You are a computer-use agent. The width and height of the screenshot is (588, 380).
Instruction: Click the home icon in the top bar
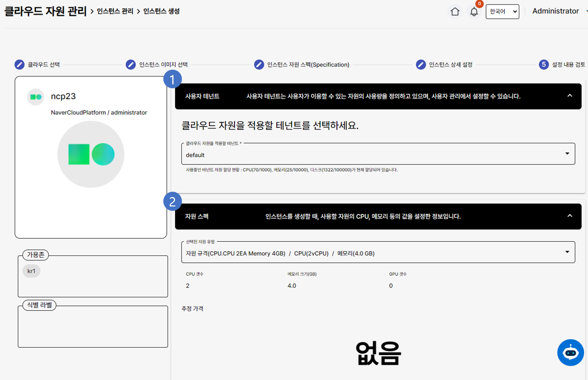coord(455,11)
